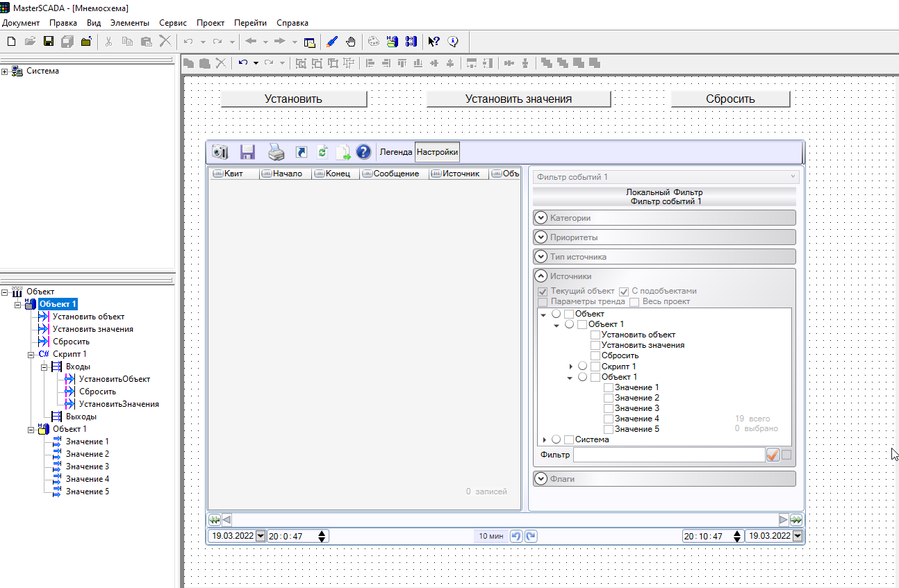Collapse 'Скрипт 1' in the left object tree

point(31,354)
